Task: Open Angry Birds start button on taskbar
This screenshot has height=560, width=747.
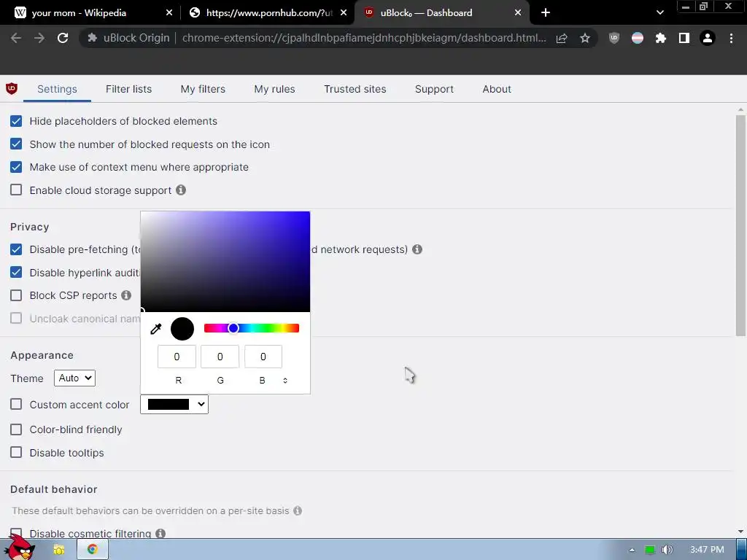Action: point(20,548)
